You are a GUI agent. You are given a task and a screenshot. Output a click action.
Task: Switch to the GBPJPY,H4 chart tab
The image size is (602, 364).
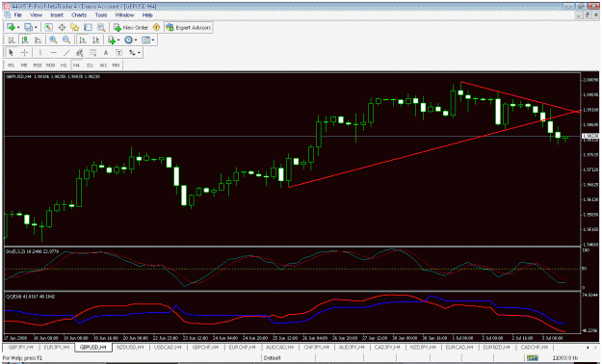[x=21, y=347]
